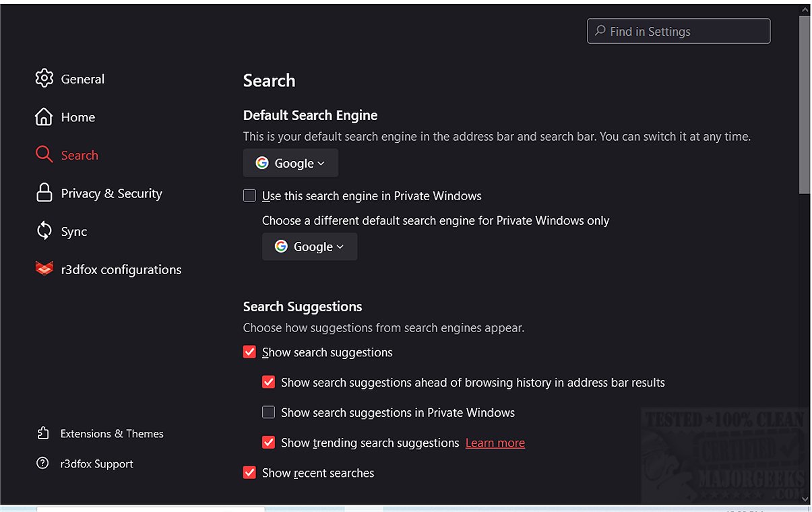812x512 pixels.
Task: Click the General gear icon in sidebar
Action: 44,78
